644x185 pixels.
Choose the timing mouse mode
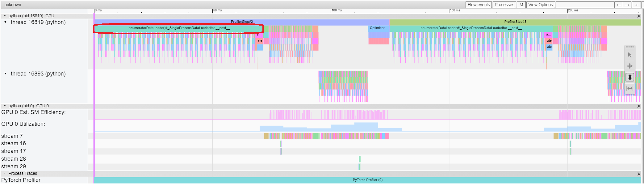click(630, 88)
